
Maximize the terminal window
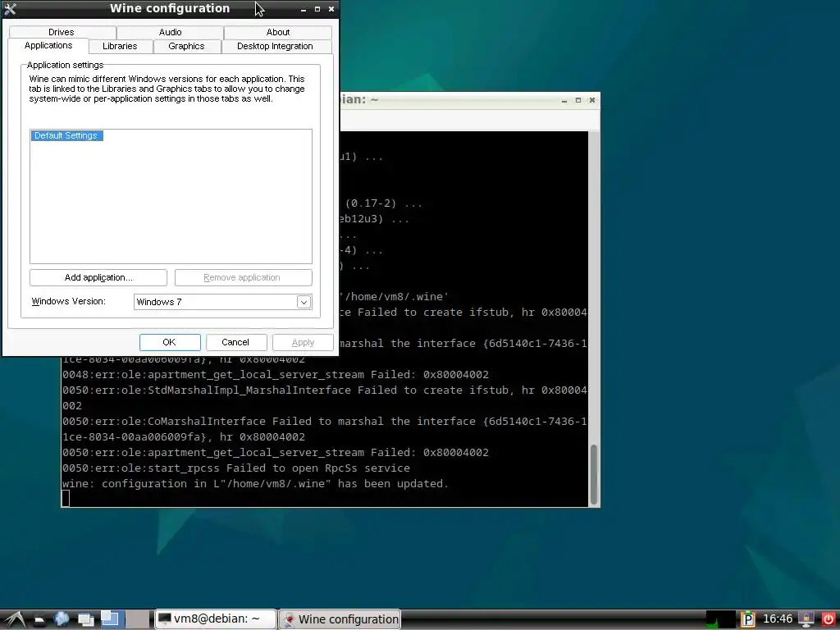(x=578, y=100)
